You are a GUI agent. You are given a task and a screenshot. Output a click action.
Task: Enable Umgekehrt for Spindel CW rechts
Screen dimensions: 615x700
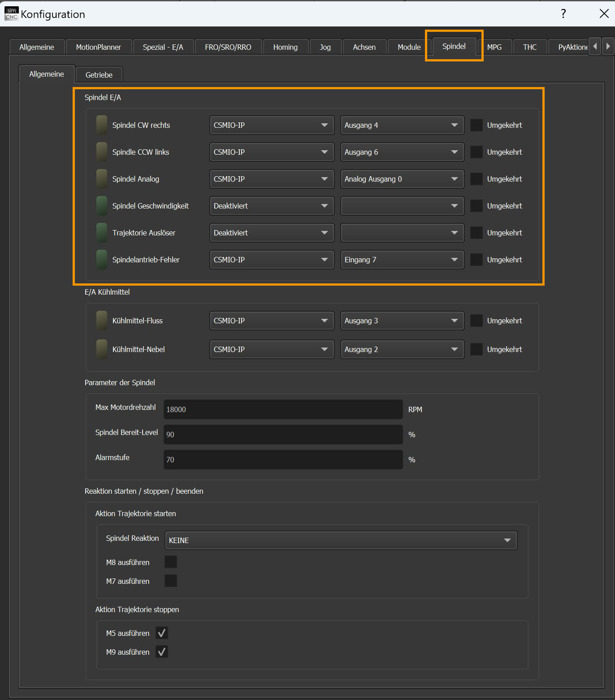pyautogui.click(x=476, y=125)
